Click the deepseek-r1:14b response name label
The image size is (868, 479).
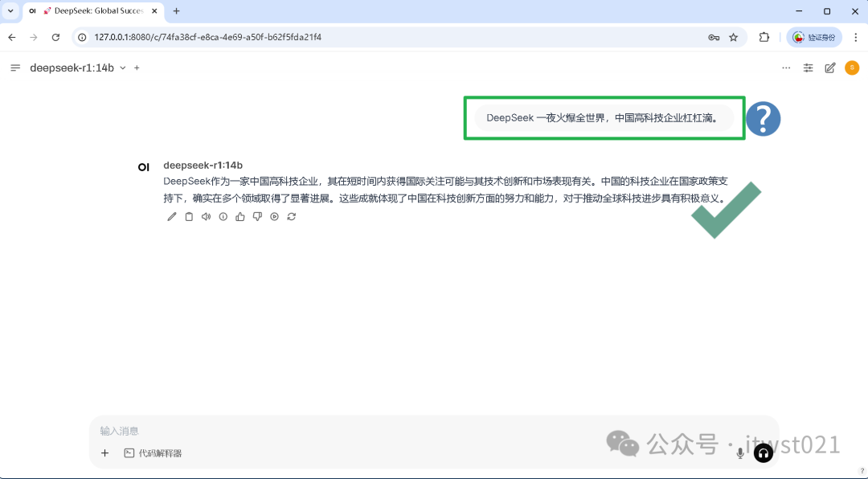[x=203, y=165]
